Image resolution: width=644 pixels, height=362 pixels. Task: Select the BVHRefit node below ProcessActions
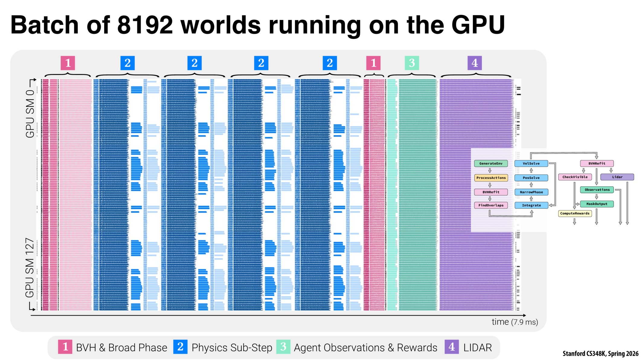(491, 192)
